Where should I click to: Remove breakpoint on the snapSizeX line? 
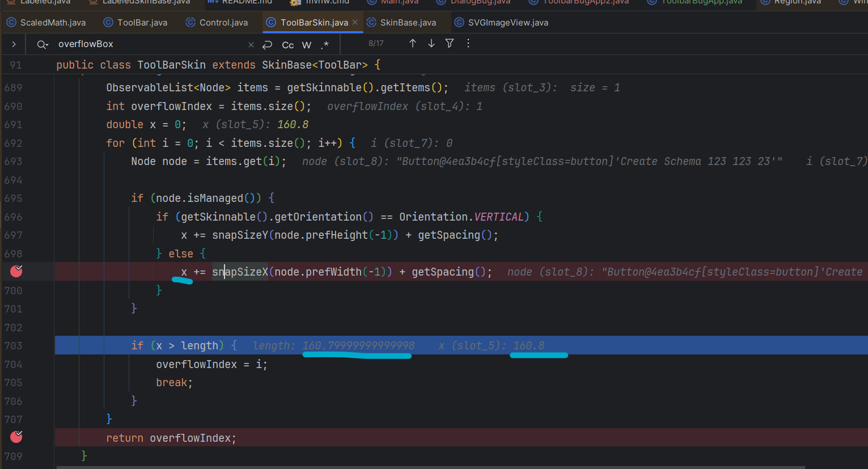coord(16,272)
